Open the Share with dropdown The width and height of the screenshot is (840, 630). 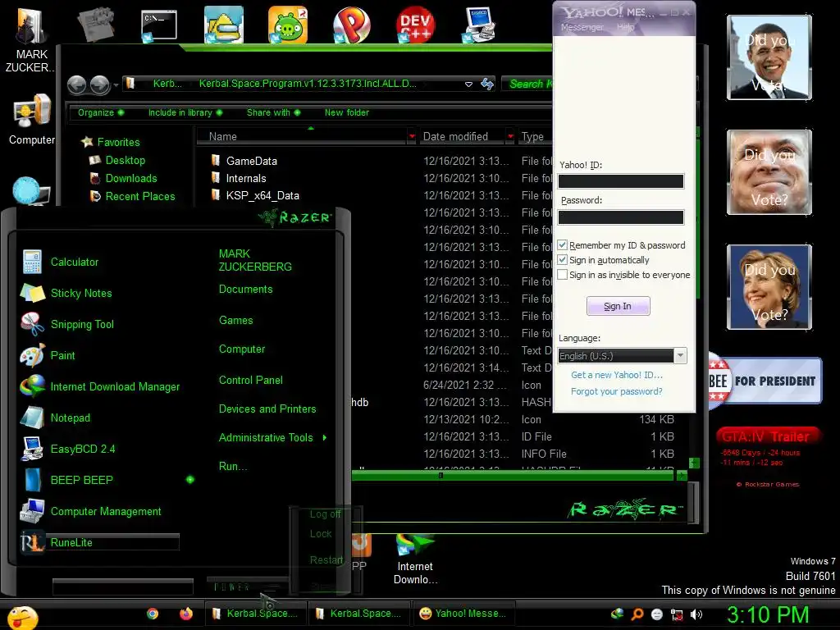[273, 112]
